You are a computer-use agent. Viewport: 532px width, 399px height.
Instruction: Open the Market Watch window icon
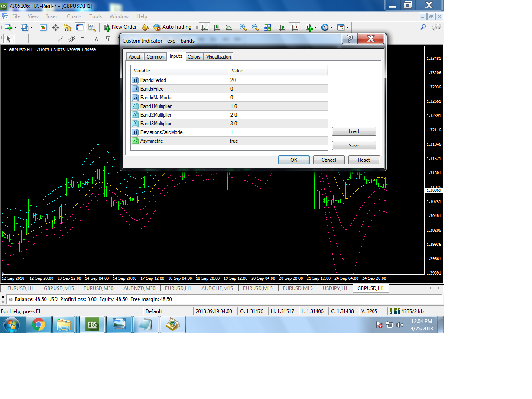coord(43,27)
